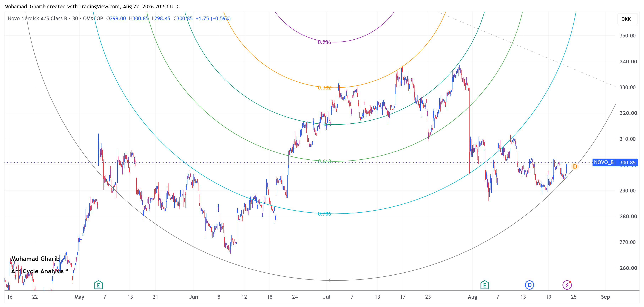Image resolution: width=644 pixels, height=307 pixels.
Task: Select the 0.236 purple arc label
Action: coord(324,42)
